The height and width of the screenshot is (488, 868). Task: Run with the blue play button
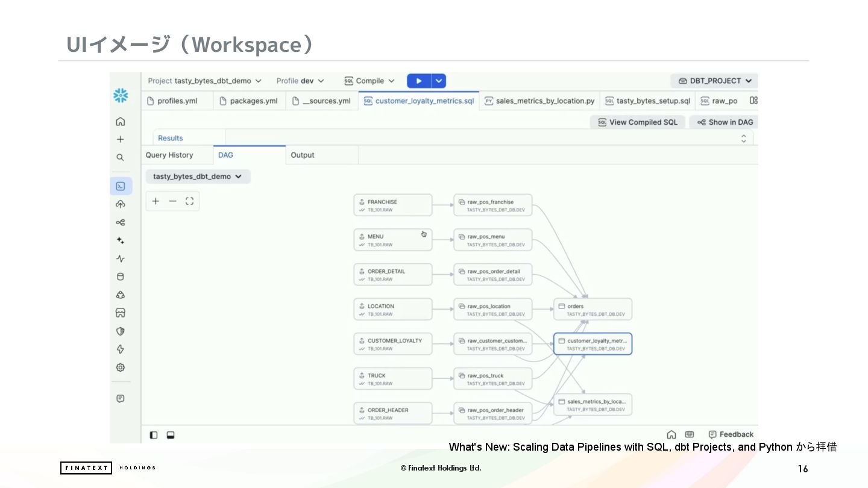419,81
